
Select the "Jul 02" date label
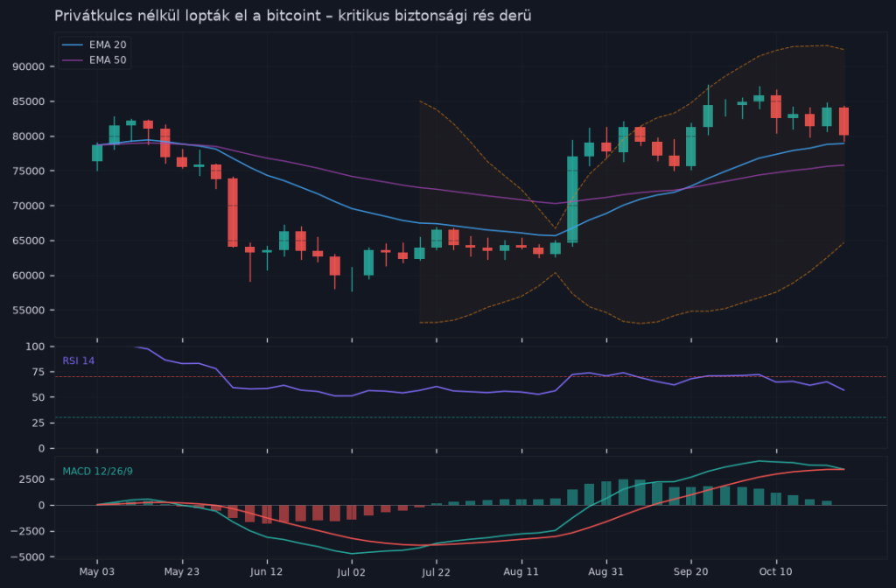pyautogui.click(x=352, y=571)
